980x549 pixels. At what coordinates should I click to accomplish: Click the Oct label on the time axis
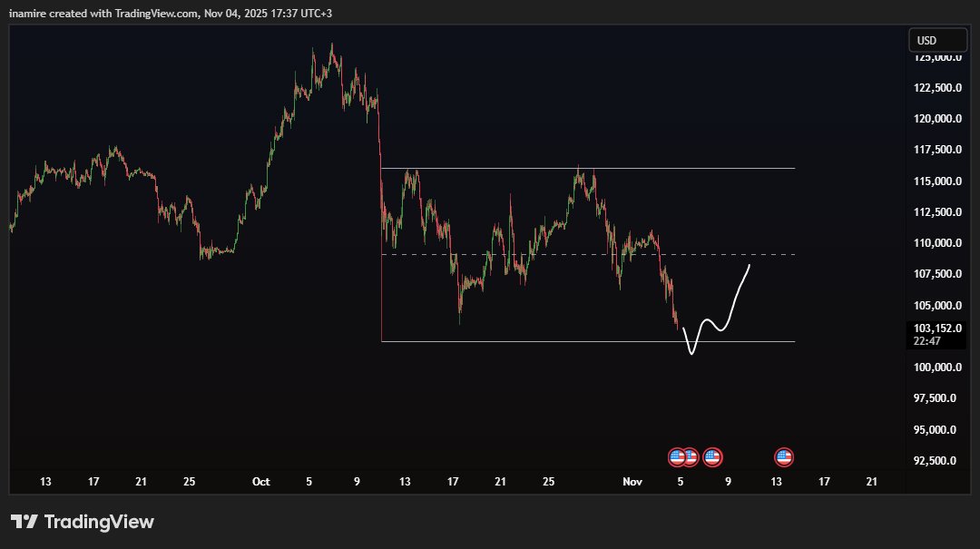[x=261, y=482]
